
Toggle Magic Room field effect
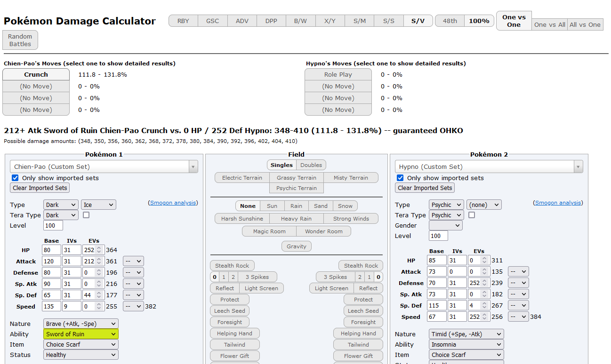269,231
